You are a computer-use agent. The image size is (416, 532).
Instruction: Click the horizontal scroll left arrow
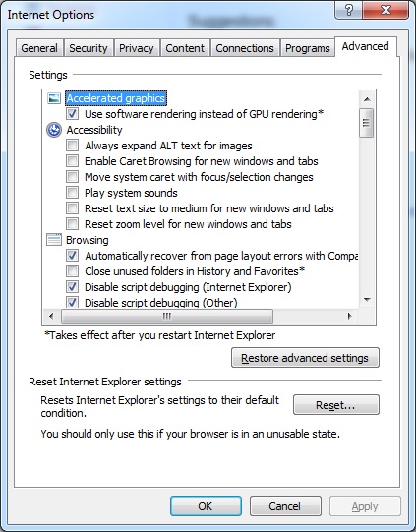[51, 317]
